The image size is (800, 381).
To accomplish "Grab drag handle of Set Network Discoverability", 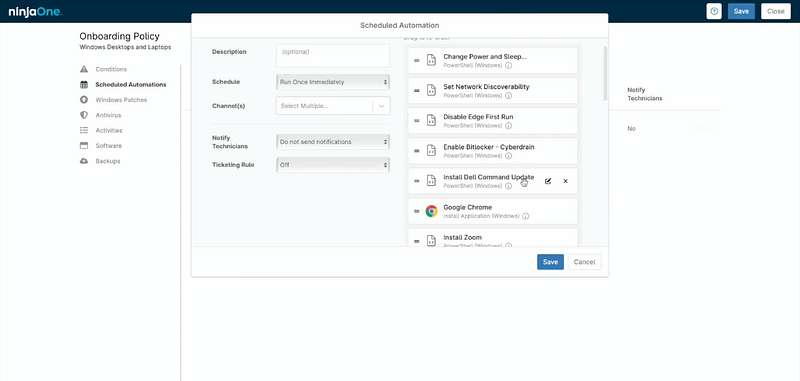I will 416,91.
